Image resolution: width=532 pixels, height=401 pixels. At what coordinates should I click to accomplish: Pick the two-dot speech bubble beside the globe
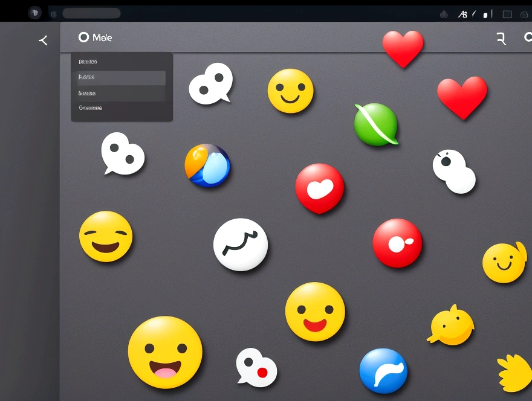point(123,153)
